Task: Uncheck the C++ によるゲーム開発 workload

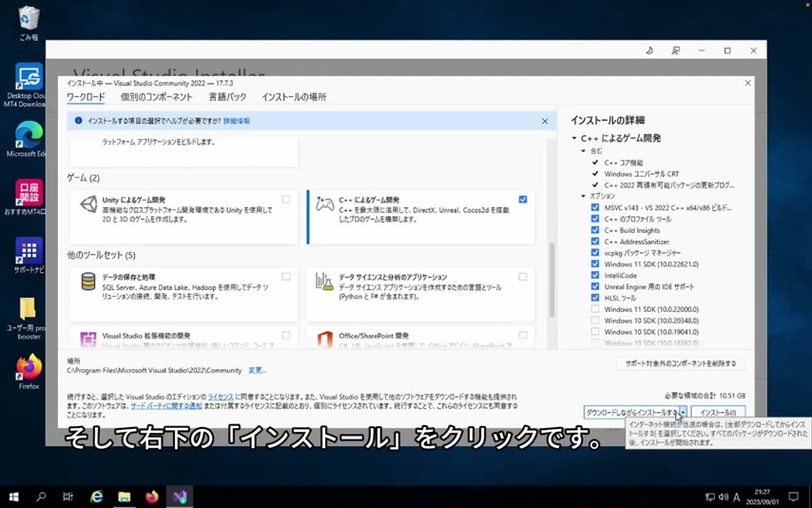Action: pos(523,200)
